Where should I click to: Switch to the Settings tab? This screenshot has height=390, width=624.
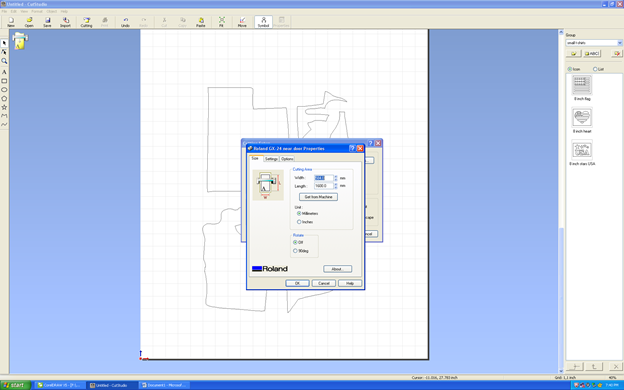(x=271, y=159)
